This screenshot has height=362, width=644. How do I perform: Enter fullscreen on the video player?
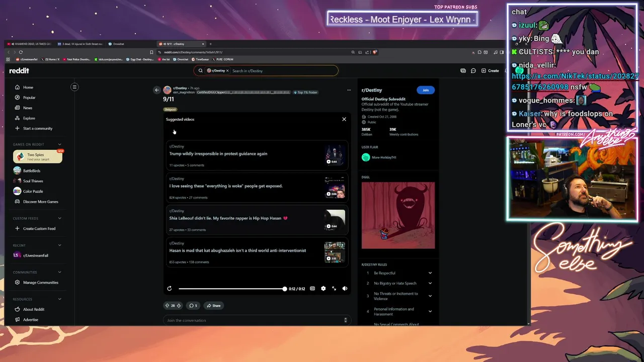click(x=334, y=289)
